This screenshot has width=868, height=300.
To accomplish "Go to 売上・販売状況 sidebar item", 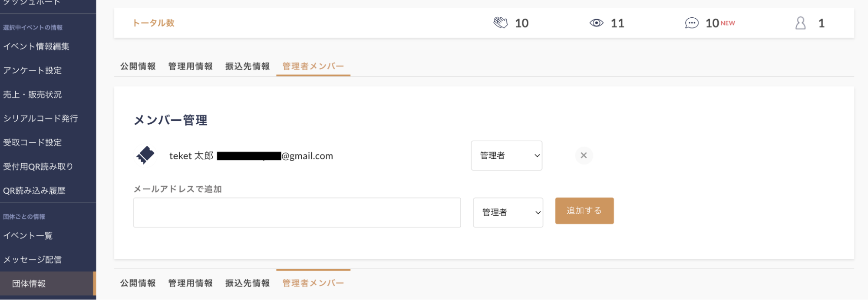I will (x=33, y=95).
